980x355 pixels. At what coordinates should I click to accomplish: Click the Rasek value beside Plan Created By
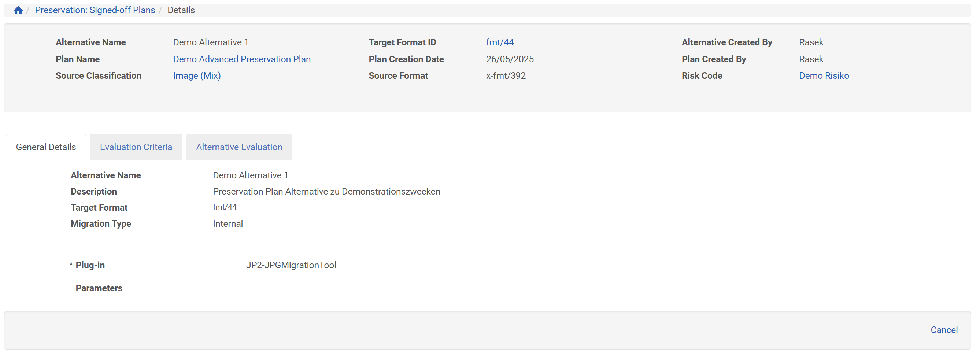(x=811, y=59)
